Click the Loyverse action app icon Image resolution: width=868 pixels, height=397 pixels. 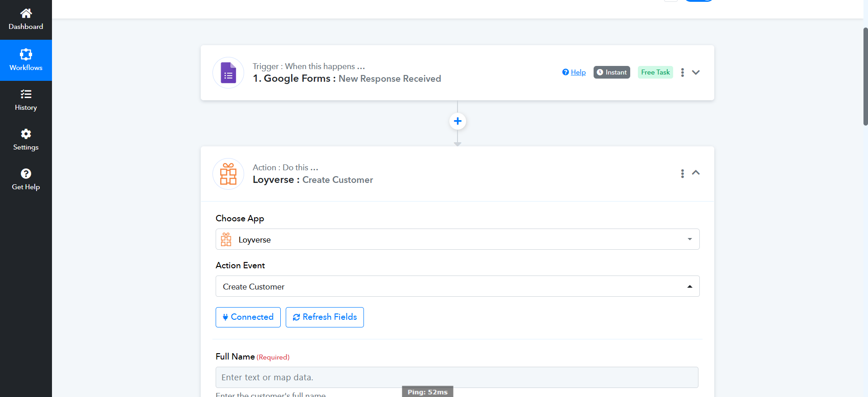tap(228, 174)
